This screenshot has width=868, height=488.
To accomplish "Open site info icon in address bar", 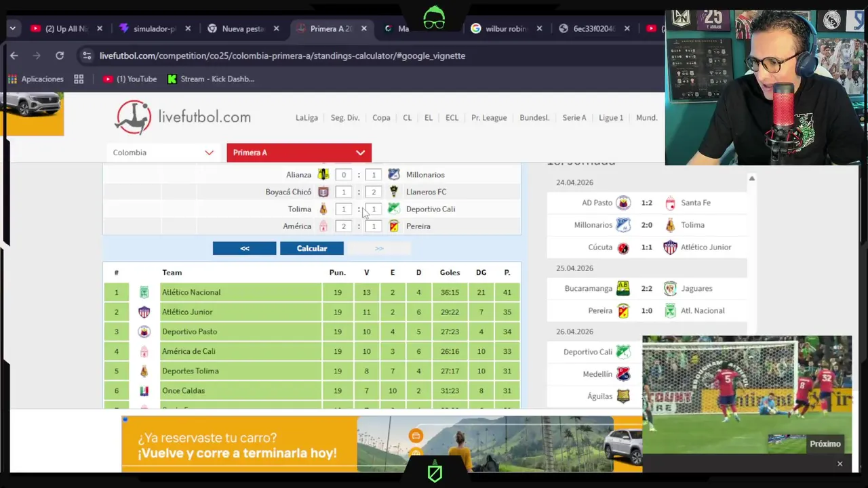I will pyautogui.click(x=86, y=56).
